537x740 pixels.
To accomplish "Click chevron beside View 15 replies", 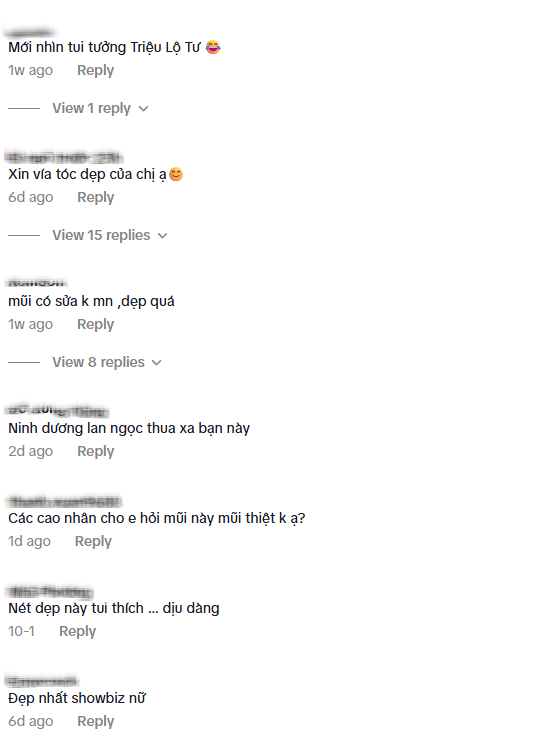I will click(x=162, y=236).
